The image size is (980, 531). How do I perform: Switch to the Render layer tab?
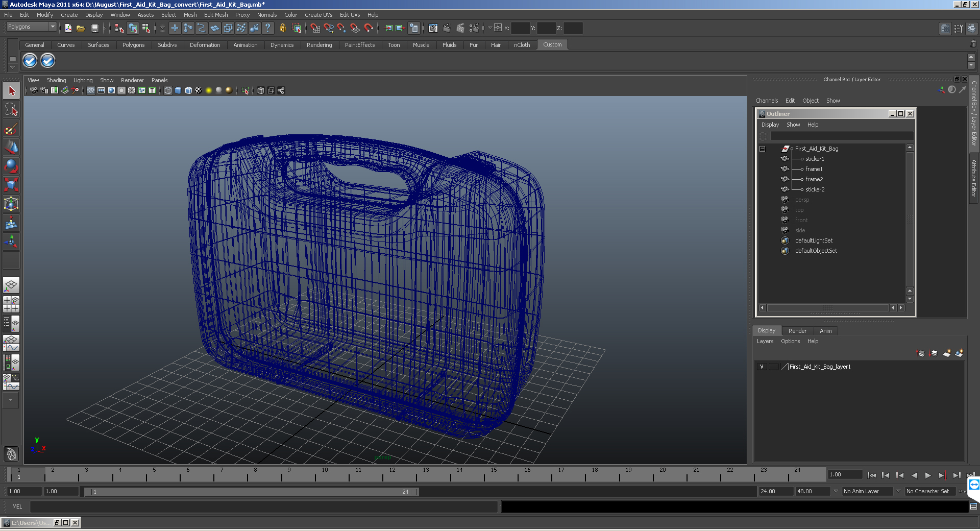point(797,331)
